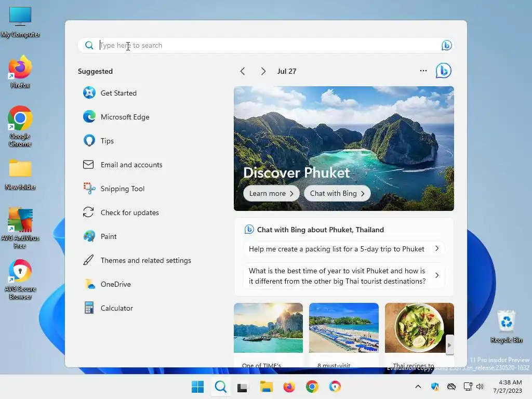Open Task View on the taskbar

tap(242, 387)
